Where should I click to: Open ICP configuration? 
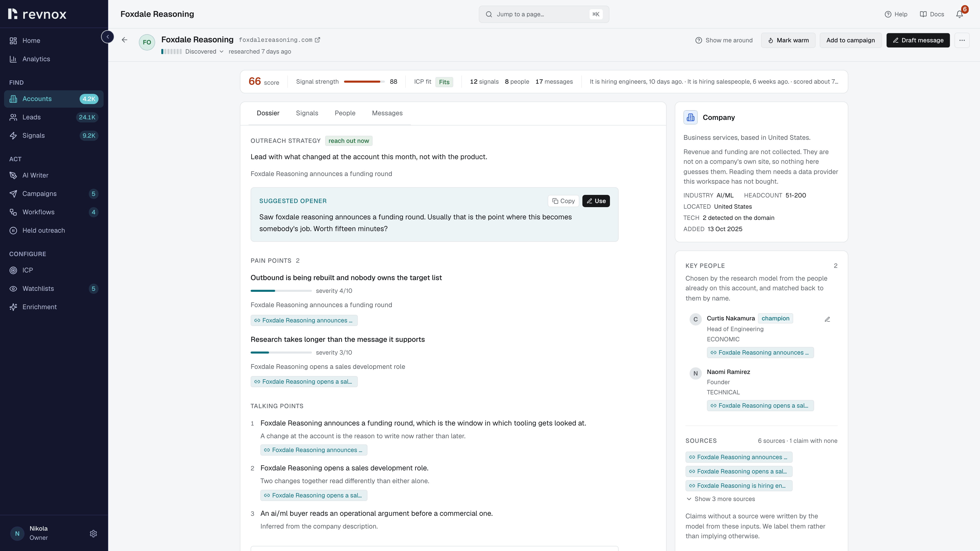(x=54, y=270)
